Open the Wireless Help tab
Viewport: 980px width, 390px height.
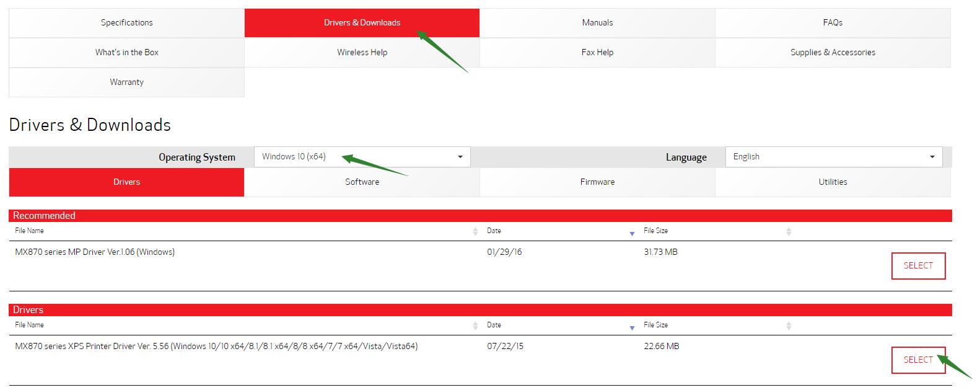pyautogui.click(x=362, y=53)
